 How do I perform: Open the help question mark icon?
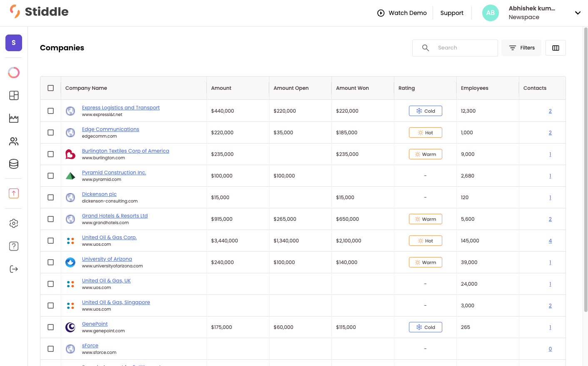coord(14,246)
